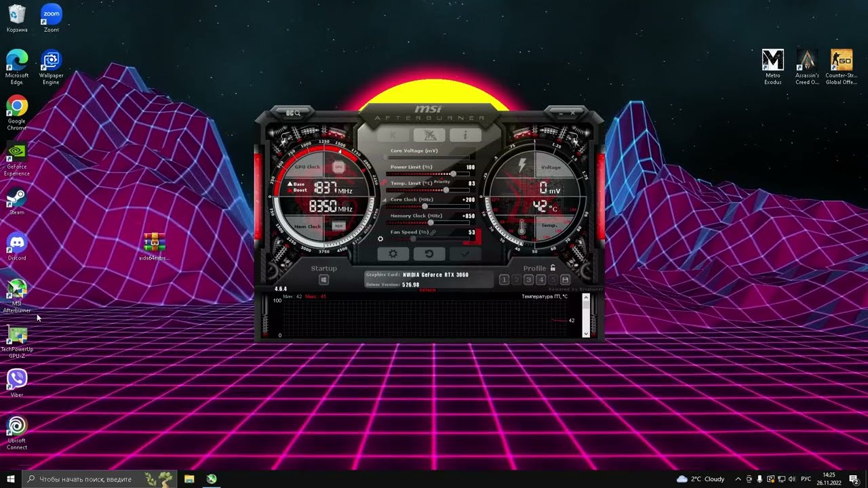Viewport: 868px width, 488px height.
Task: Click the Memory Clock +850 value field
Action: point(469,216)
